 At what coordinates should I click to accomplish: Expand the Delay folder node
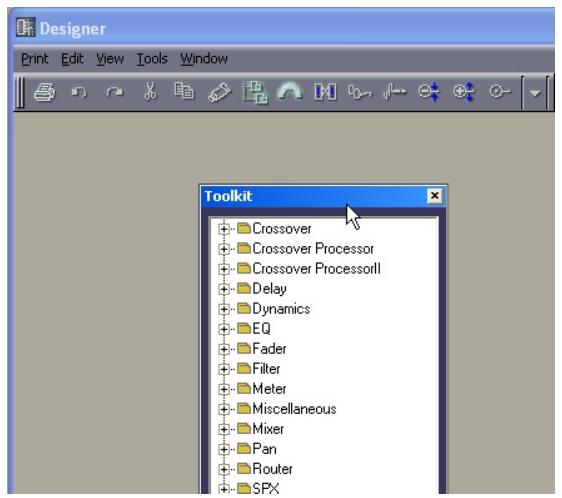224,289
